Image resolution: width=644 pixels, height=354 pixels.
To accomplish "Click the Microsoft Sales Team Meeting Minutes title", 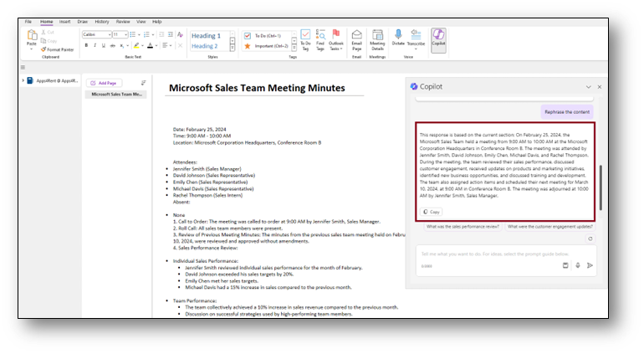I will click(x=257, y=88).
